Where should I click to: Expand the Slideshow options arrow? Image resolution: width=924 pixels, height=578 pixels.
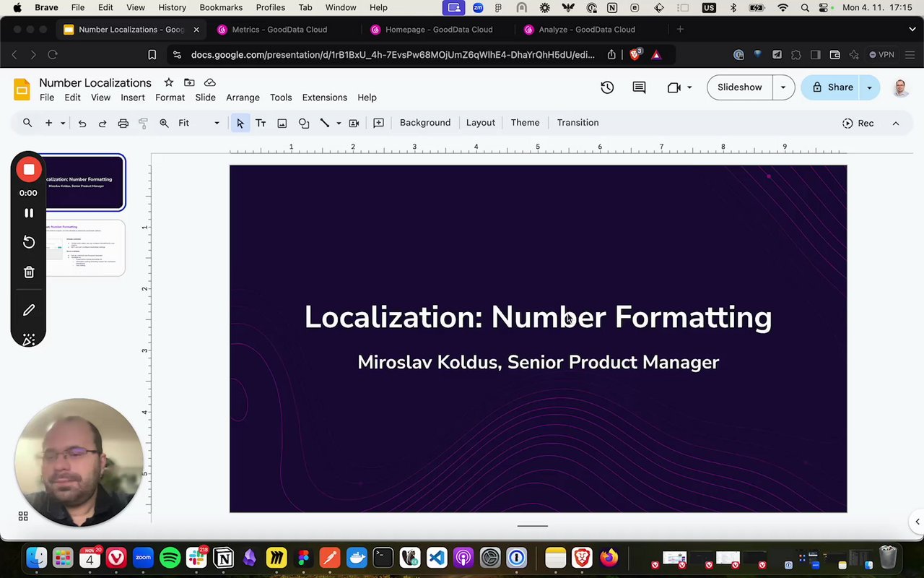coord(783,87)
